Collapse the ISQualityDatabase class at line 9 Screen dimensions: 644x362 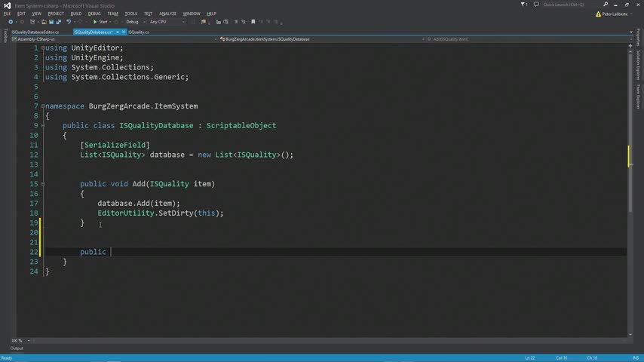43,126
